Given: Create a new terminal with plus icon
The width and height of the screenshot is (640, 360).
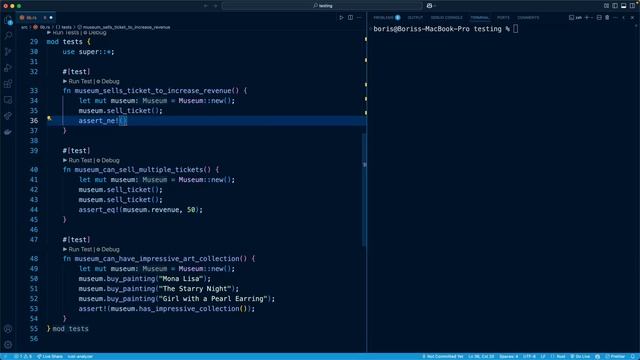Looking at the screenshot, I should point(587,18).
